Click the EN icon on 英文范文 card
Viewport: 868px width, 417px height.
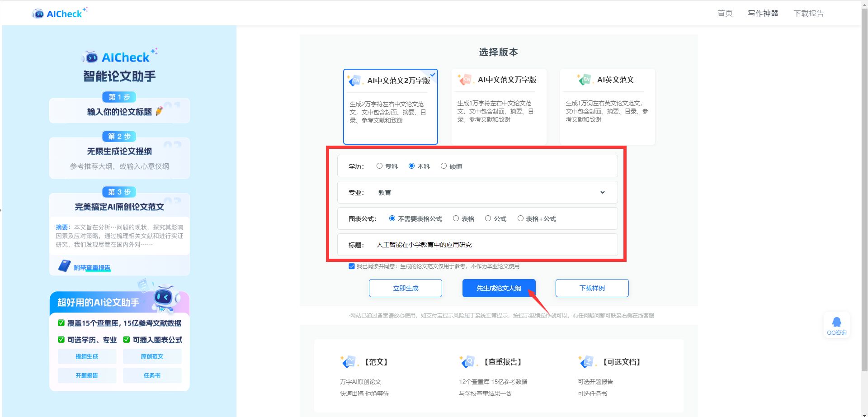pos(585,80)
